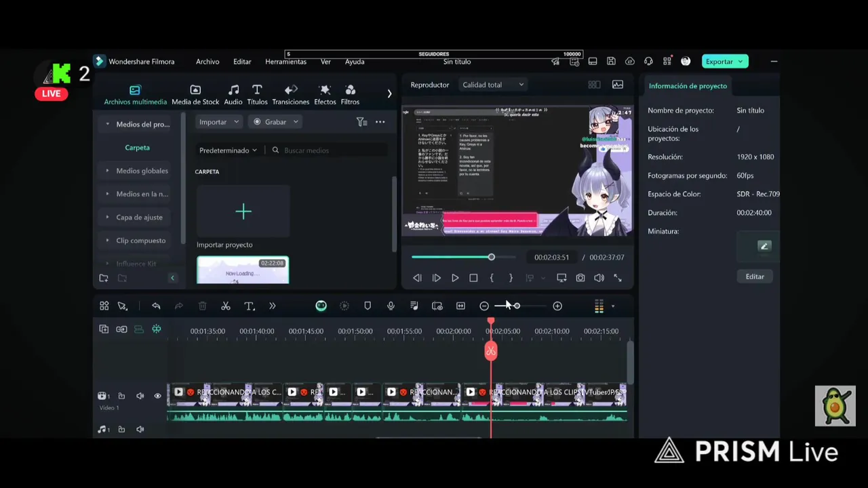
Task: Click the media filter icon
Action: click(361, 122)
